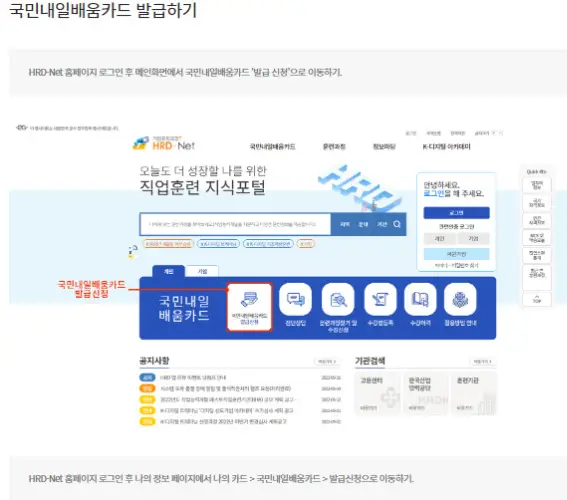
Task: Click 개인 simple login button
Action: [439, 239]
